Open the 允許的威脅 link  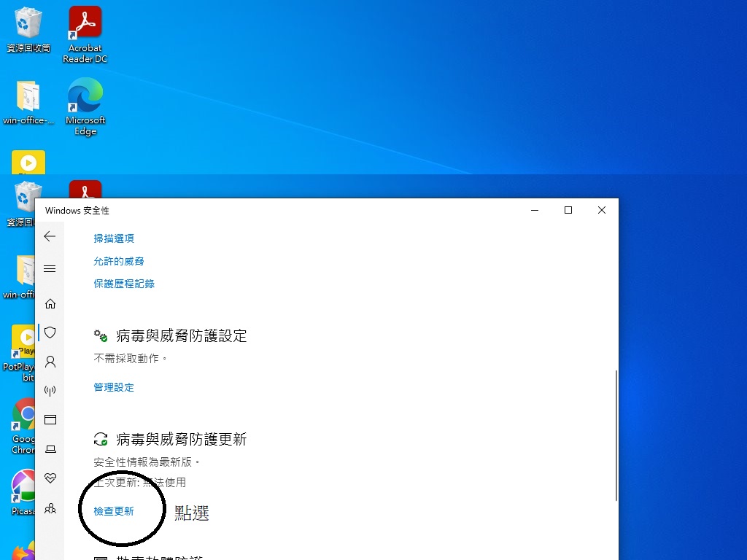pyautogui.click(x=119, y=261)
